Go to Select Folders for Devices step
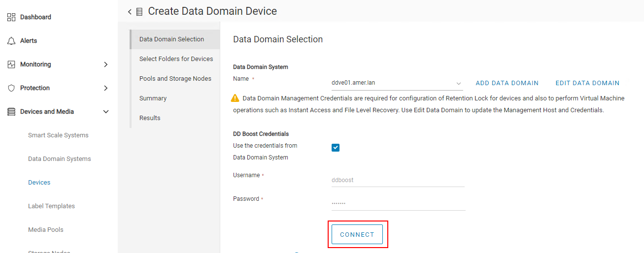Viewport: 644px width, 253px height. [x=176, y=59]
